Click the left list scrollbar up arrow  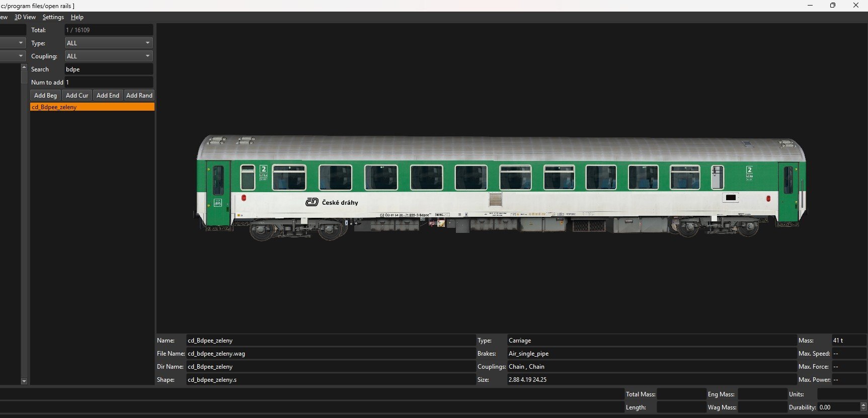(24, 67)
